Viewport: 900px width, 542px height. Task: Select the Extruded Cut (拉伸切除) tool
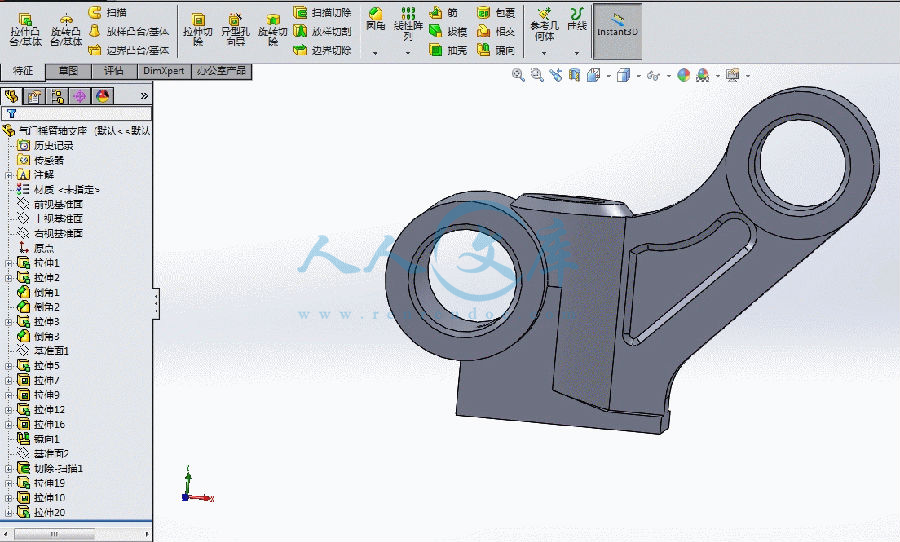point(197,29)
